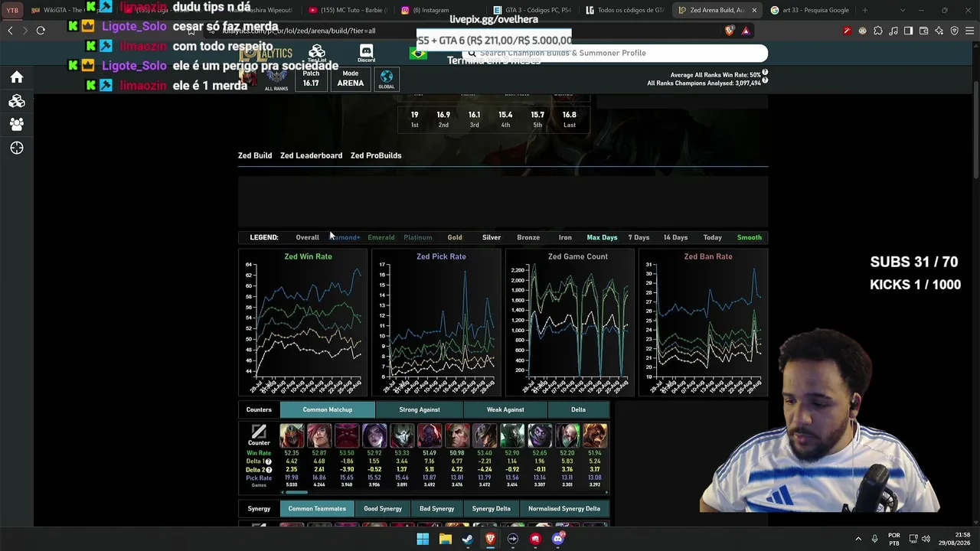Show the 7 Days range
Image resolution: width=980 pixels, height=551 pixels.
[x=639, y=237]
